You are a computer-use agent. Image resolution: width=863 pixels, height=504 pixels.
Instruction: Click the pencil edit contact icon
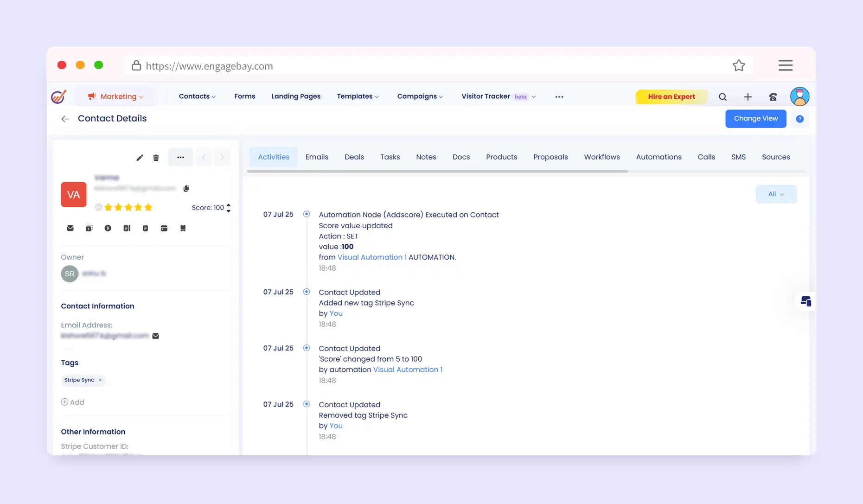(140, 158)
